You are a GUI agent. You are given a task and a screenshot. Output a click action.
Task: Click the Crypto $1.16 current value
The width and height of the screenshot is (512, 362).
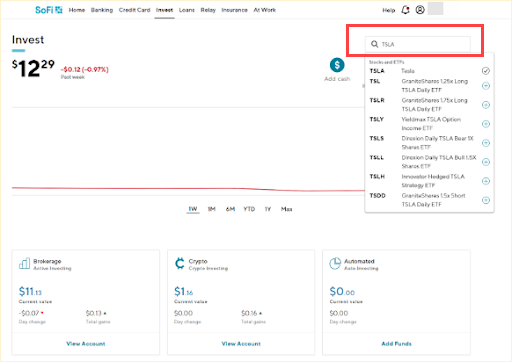pos(183,291)
